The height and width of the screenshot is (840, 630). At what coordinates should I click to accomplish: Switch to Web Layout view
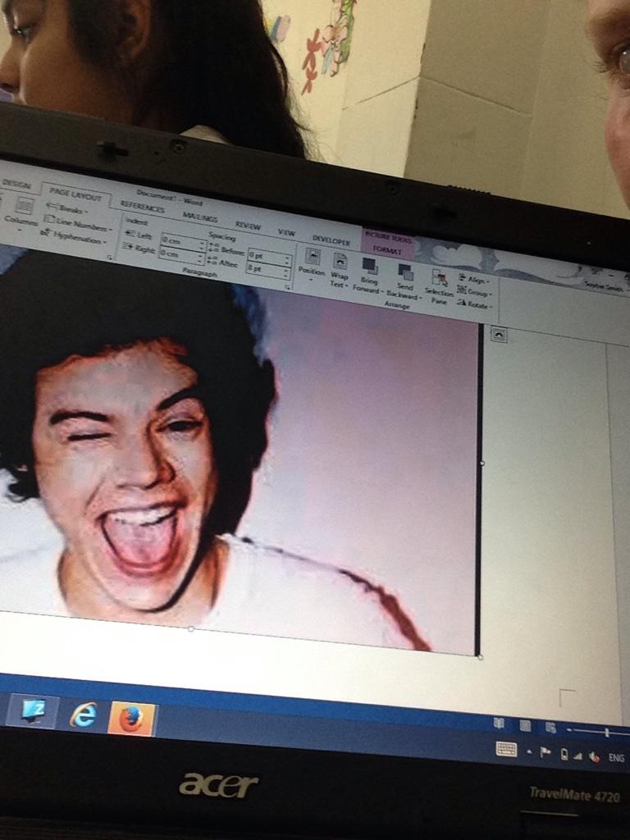(550, 728)
